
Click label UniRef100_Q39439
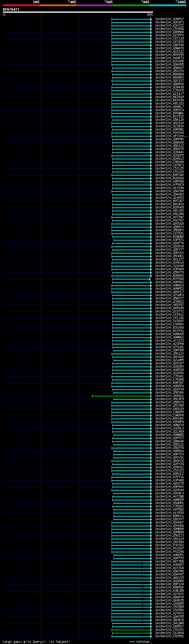click(x=170, y=87)
